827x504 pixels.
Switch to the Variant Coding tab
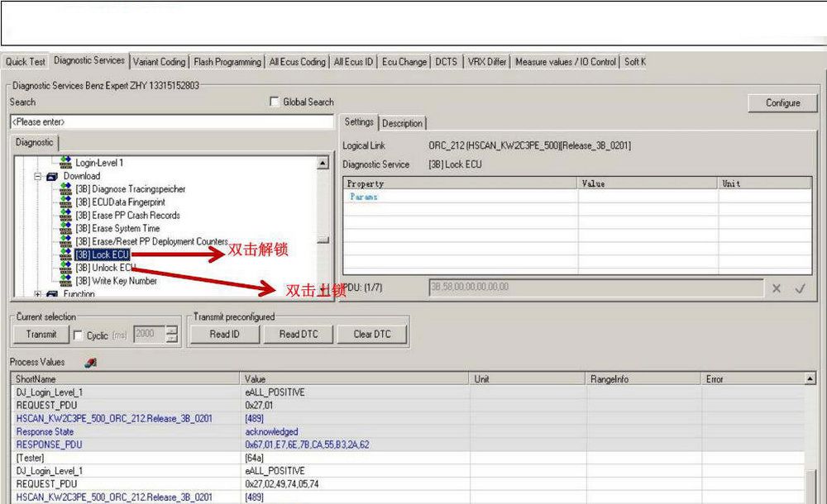pos(160,62)
